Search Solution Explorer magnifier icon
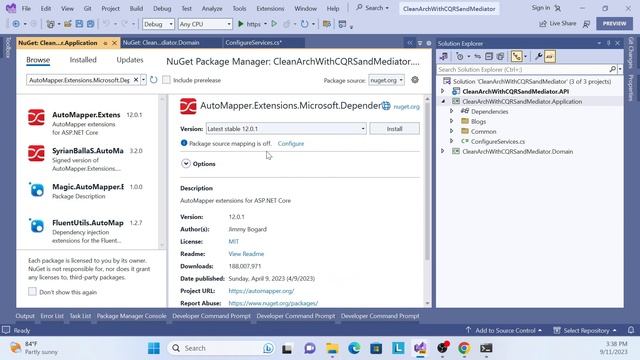Viewport: 640px width, 360px height. click(x=612, y=69)
